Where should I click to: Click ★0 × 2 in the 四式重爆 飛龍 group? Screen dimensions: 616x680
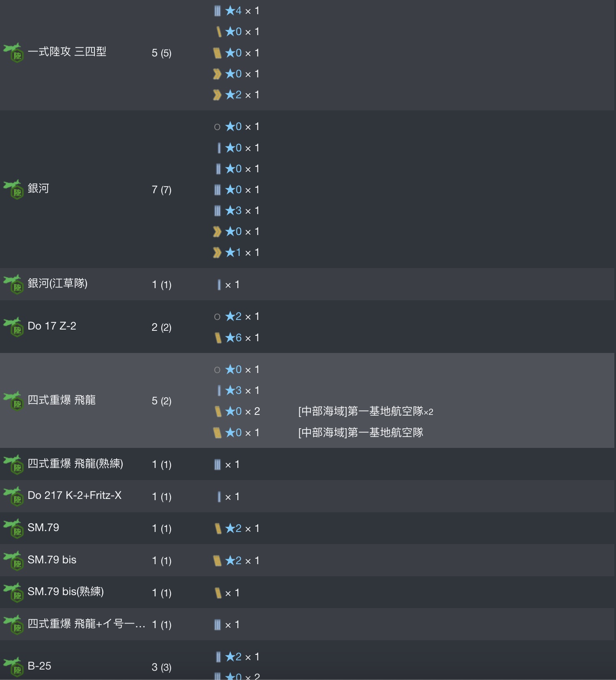242,412
